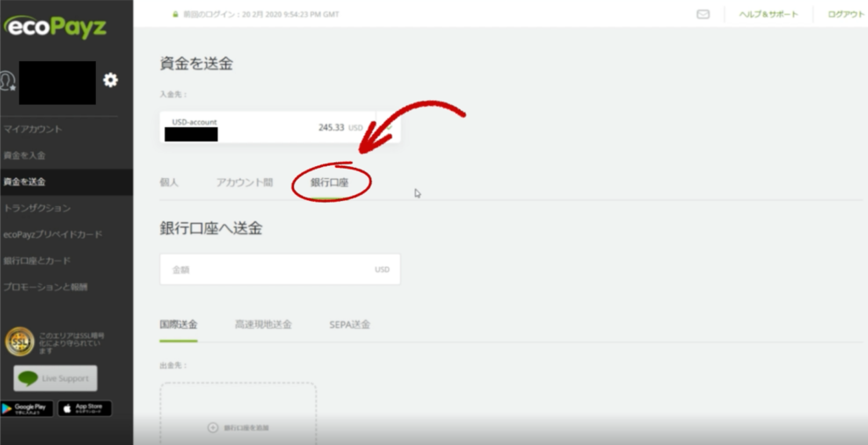Open ヘルプ&サポート link
Image resolution: width=868 pixels, height=445 pixels.
pyautogui.click(x=766, y=14)
